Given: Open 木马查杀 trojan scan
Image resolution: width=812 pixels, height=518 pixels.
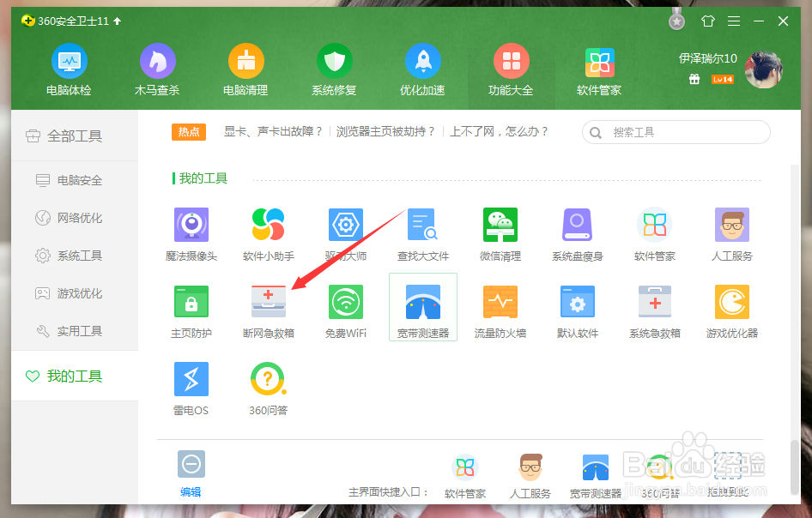Looking at the screenshot, I should tap(157, 69).
